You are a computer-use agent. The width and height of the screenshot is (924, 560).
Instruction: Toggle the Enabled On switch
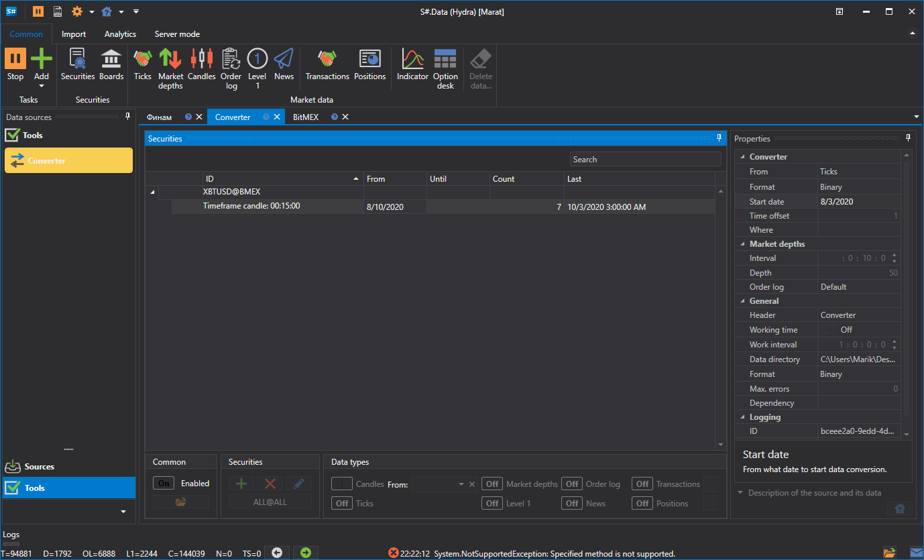tap(164, 483)
